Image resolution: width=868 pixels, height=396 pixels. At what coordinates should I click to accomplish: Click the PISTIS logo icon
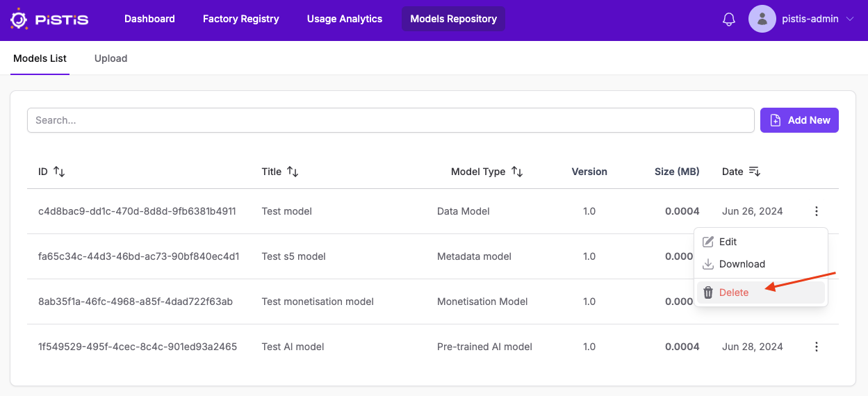pyautogui.click(x=19, y=19)
